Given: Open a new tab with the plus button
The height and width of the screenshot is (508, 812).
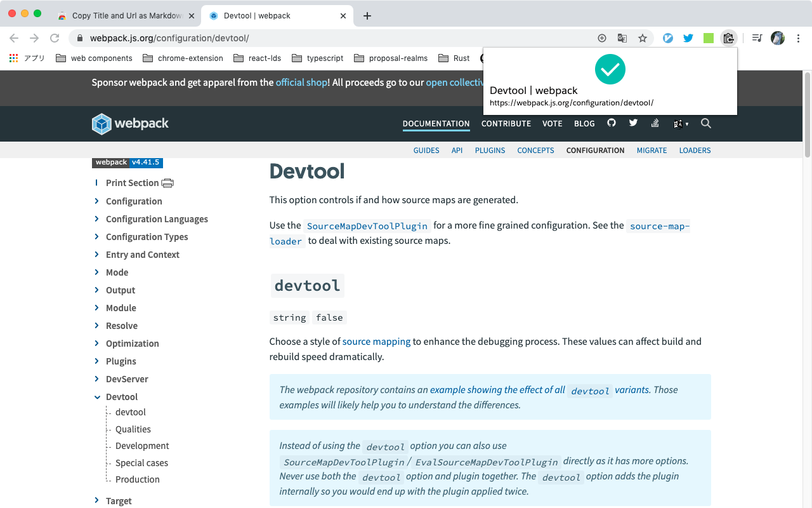Looking at the screenshot, I should point(367,16).
